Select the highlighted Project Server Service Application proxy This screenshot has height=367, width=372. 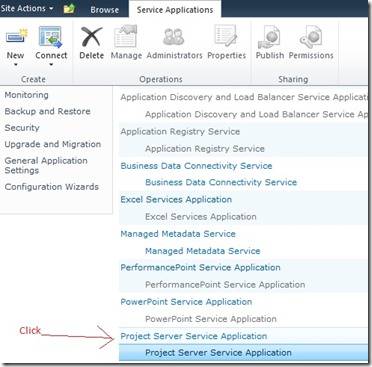point(244,353)
